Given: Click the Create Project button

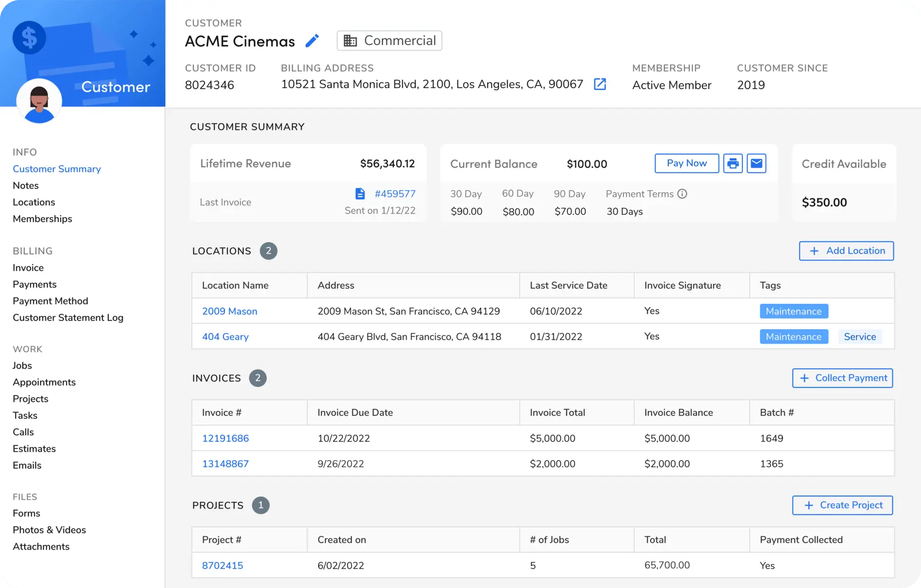Looking at the screenshot, I should 843,506.
